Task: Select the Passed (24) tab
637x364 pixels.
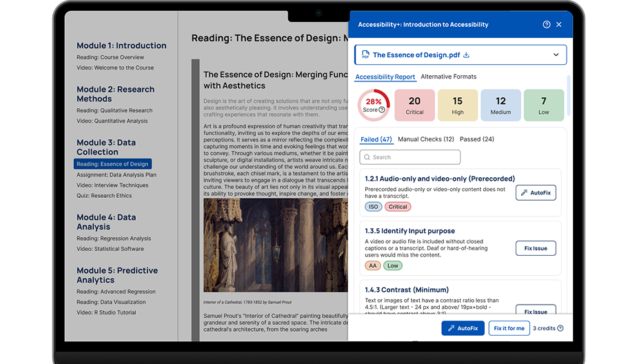Action: [477, 139]
